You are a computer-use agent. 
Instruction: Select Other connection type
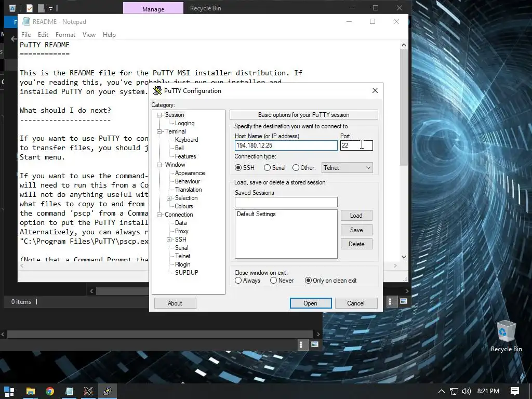pos(304,168)
